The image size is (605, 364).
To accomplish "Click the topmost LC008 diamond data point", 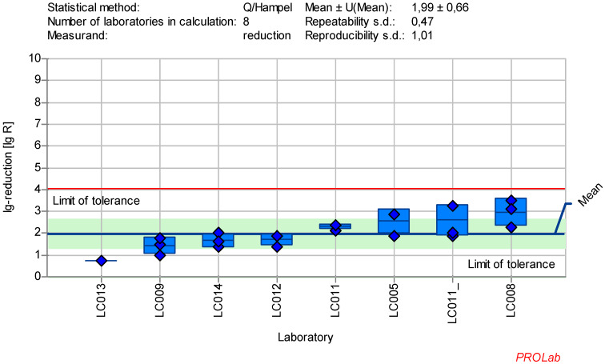I will (511, 200).
